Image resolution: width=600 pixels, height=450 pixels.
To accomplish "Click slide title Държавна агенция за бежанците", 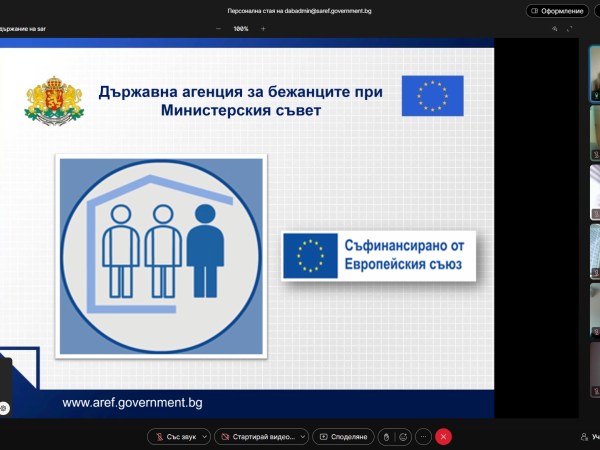I will coord(241,101).
